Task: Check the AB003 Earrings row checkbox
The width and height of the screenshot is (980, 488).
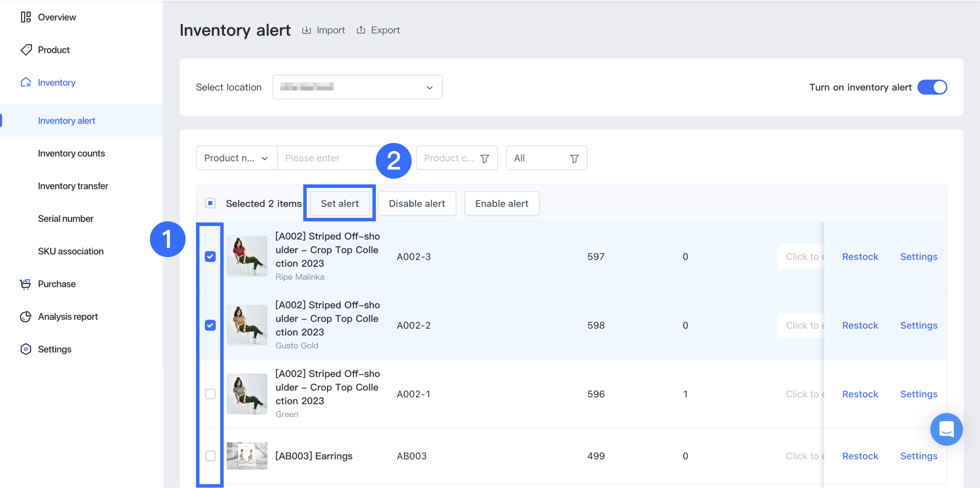Action: point(210,456)
